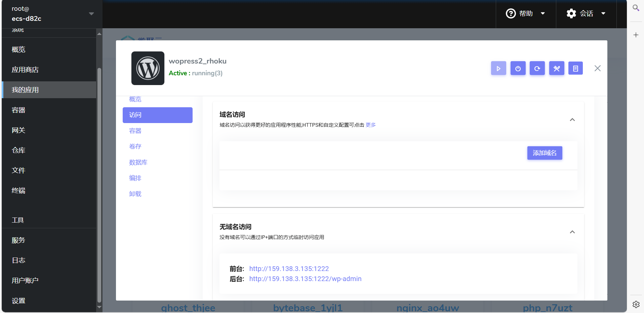Click the php_n7uzt app in background
The width and height of the screenshot is (644, 313).
coord(548,308)
